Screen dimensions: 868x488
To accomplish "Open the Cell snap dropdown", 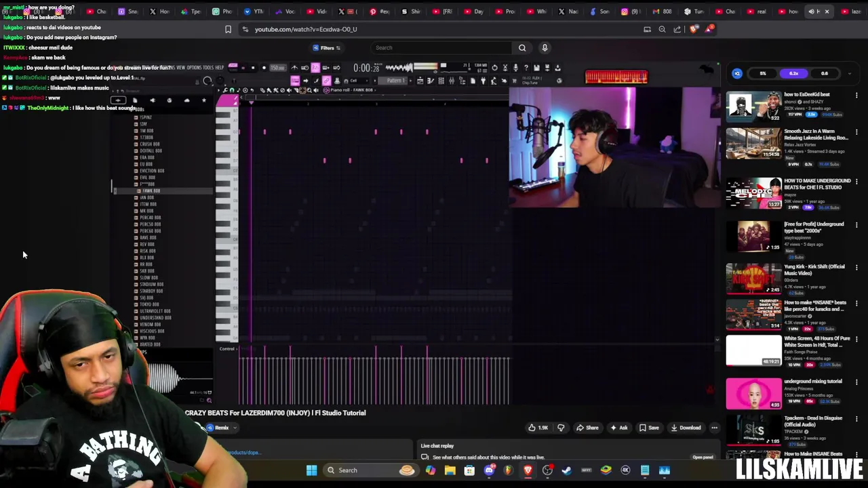I will coord(359,81).
